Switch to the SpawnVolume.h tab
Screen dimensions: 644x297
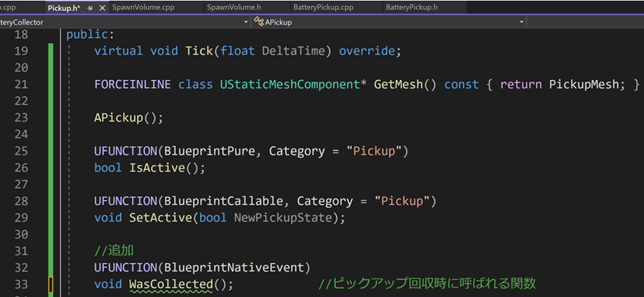233,8
